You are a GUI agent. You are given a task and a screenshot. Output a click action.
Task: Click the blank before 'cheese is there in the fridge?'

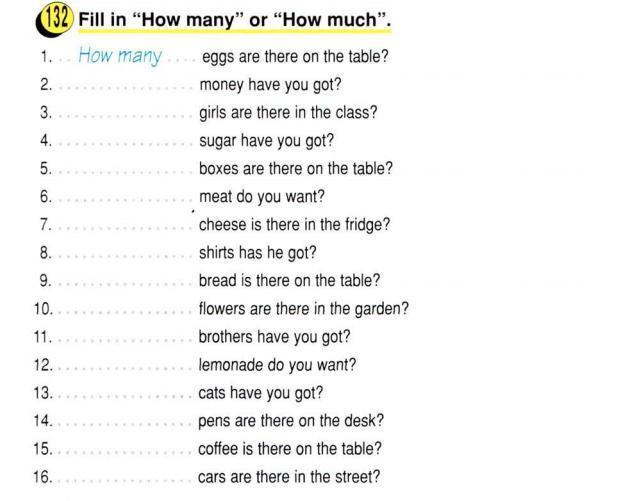(x=126, y=227)
